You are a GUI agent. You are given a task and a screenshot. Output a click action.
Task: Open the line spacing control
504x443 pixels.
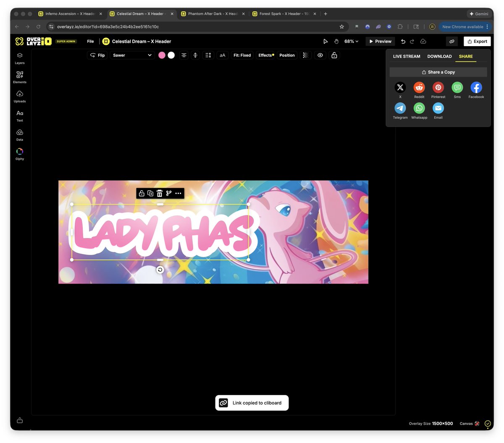pos(208,55)
